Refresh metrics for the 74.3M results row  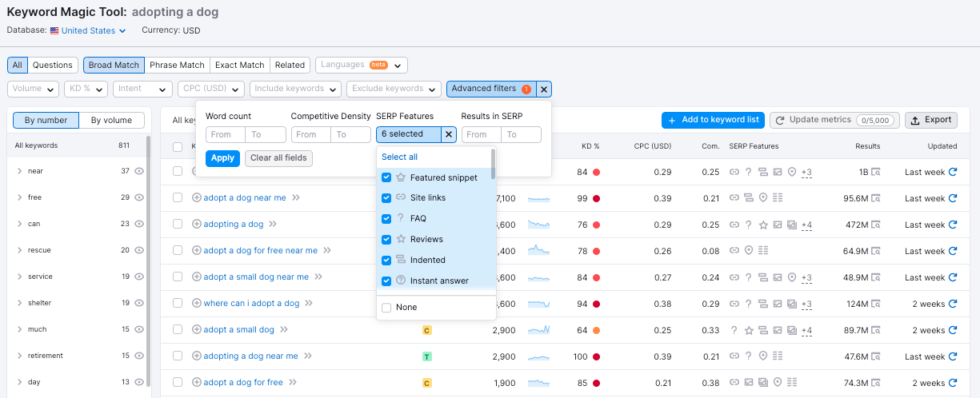pos(952,383)
